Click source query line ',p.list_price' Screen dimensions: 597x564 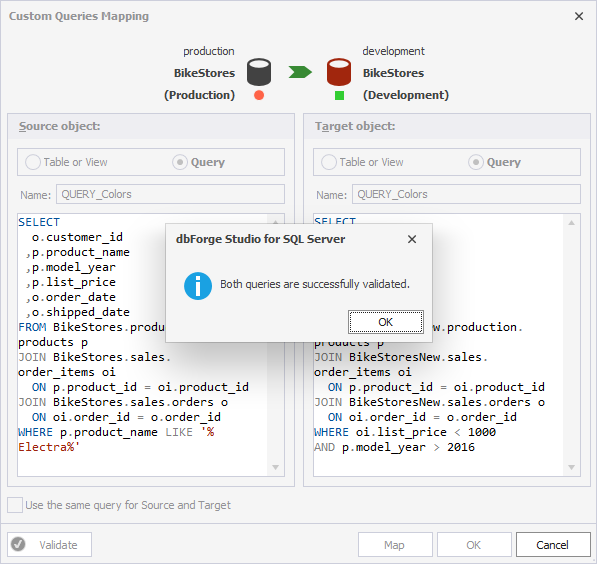coord(70,282)
